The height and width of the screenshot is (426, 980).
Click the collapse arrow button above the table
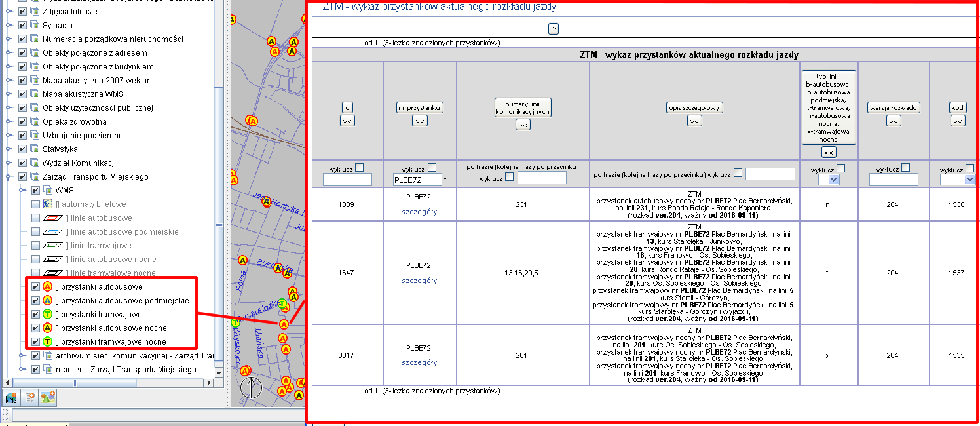click(554, 28)
